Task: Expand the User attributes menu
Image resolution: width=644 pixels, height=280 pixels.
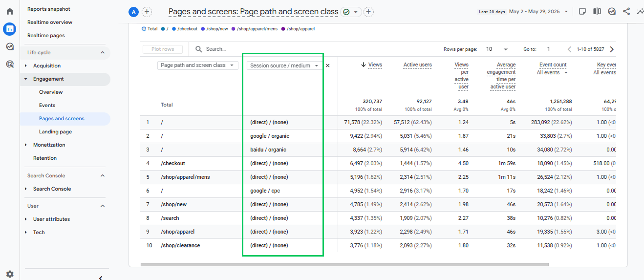Action: [x=26, y=219]
